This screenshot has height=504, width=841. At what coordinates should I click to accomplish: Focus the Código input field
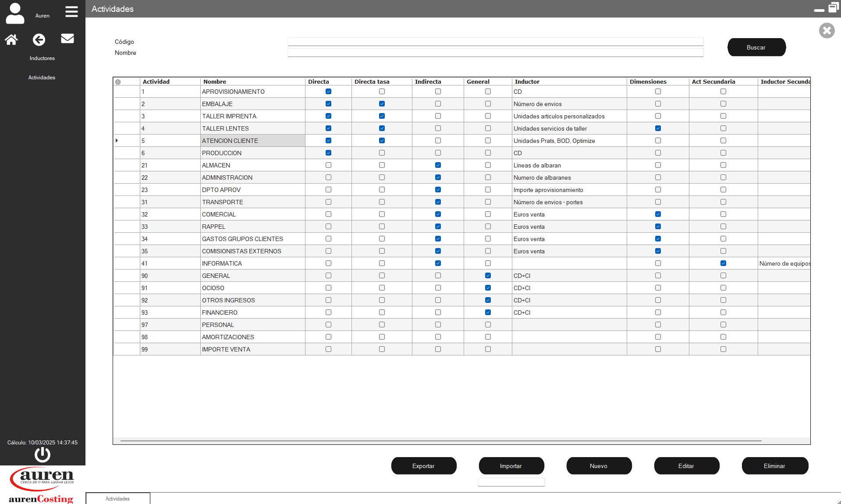[x=495, y=42]
